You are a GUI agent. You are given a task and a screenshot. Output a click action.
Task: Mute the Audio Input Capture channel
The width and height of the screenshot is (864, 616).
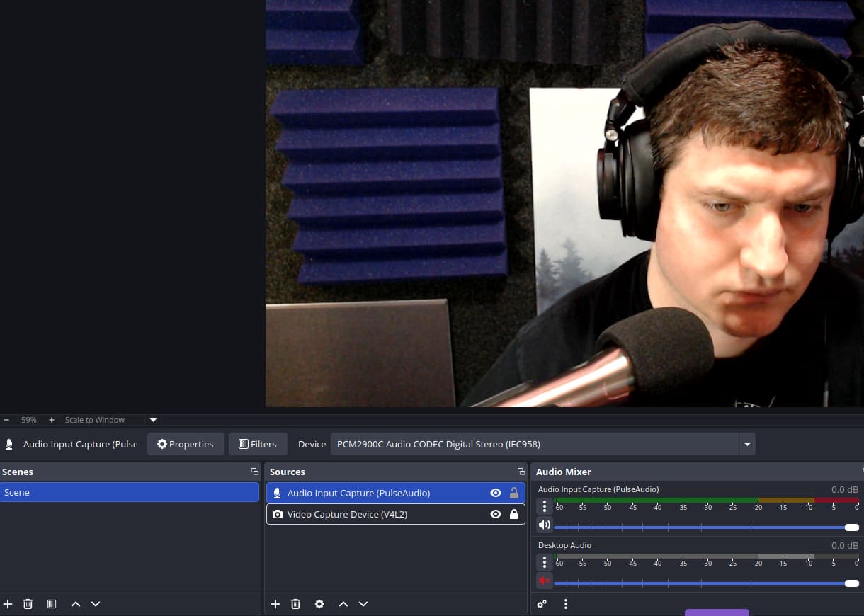(544, 525)
